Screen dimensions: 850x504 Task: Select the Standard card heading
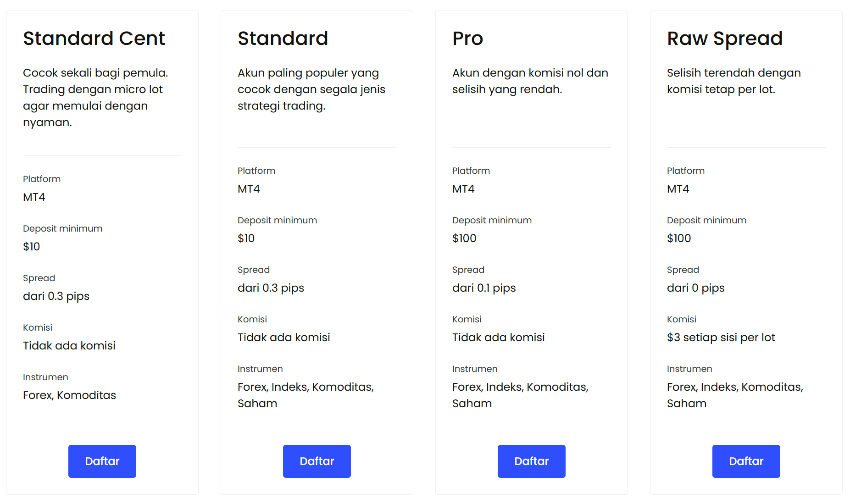[283, 38]
